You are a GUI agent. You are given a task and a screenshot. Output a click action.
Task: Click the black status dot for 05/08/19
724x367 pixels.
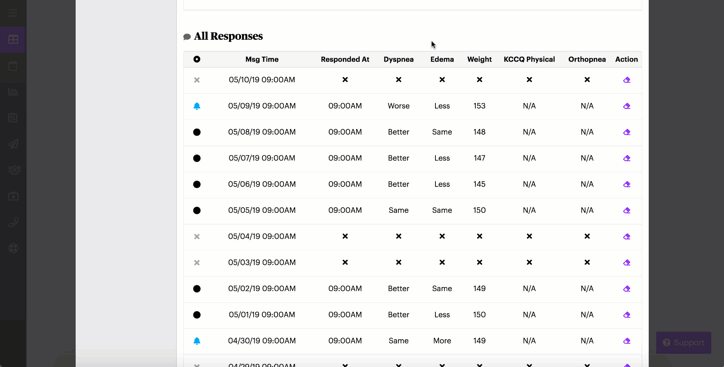pyautogui.click(x=197, y=132)
